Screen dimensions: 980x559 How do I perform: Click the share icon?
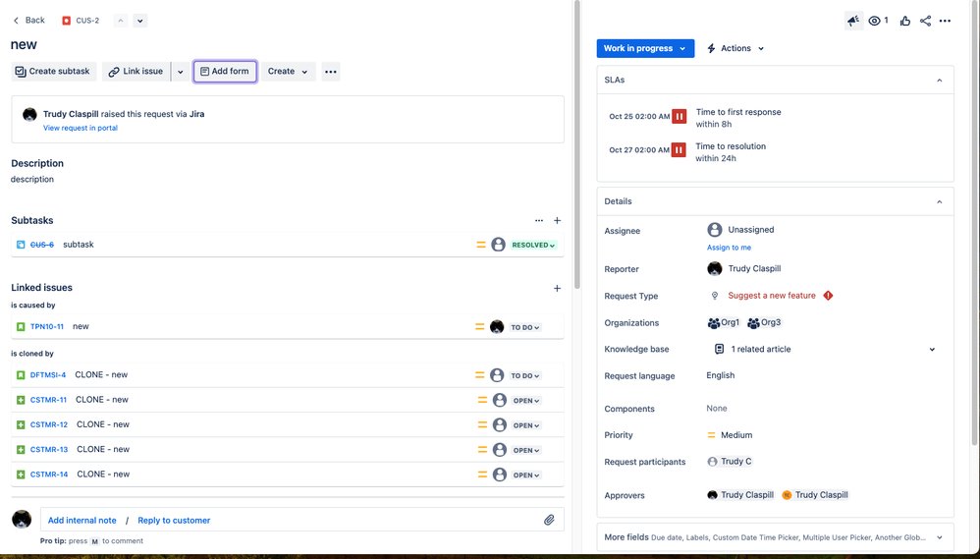tap(926, 21)
